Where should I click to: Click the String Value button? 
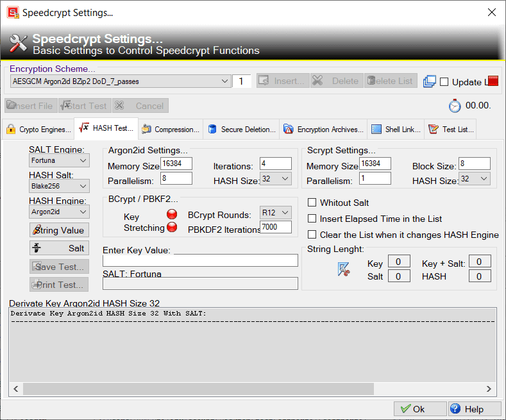tap(59, 230)
